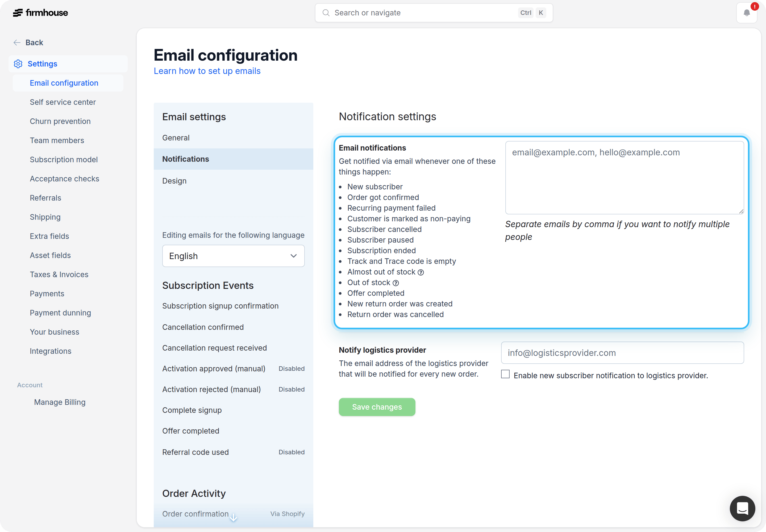This screenshot has width=766, height=532.
Task: Click the scroll-down arrow in email list
Action: pyautogui.click(x=234, y=517)
